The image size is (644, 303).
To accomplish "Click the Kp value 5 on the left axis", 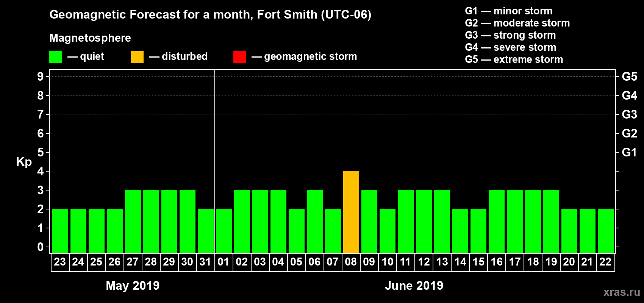I will (x=41, y=152).
